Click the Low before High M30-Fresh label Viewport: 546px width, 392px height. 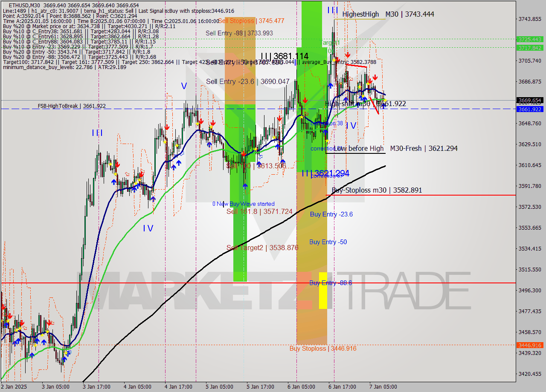click(x=395, y=149)
